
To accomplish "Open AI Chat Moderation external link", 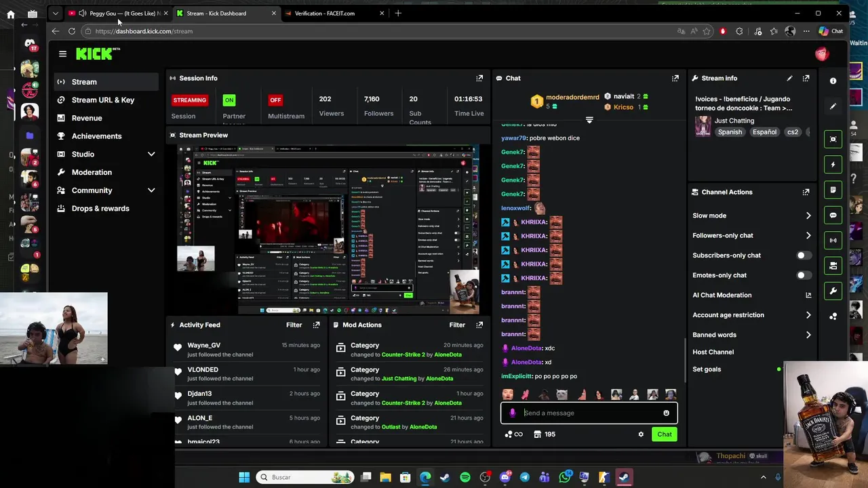I will coord(808,295).
